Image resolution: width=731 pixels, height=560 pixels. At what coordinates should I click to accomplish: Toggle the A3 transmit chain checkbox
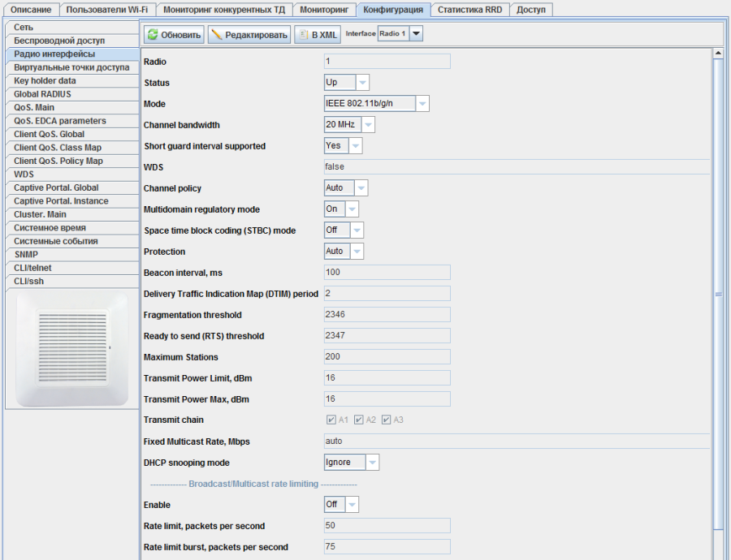386,420
